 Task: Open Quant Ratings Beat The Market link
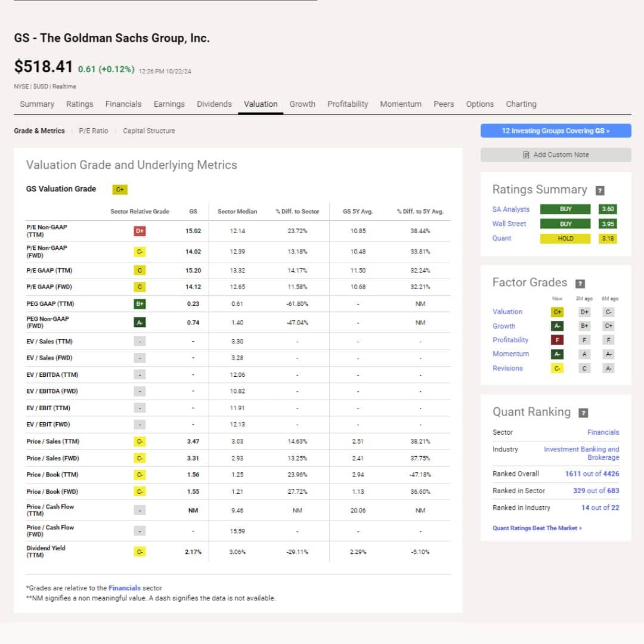tap(537, 528)
